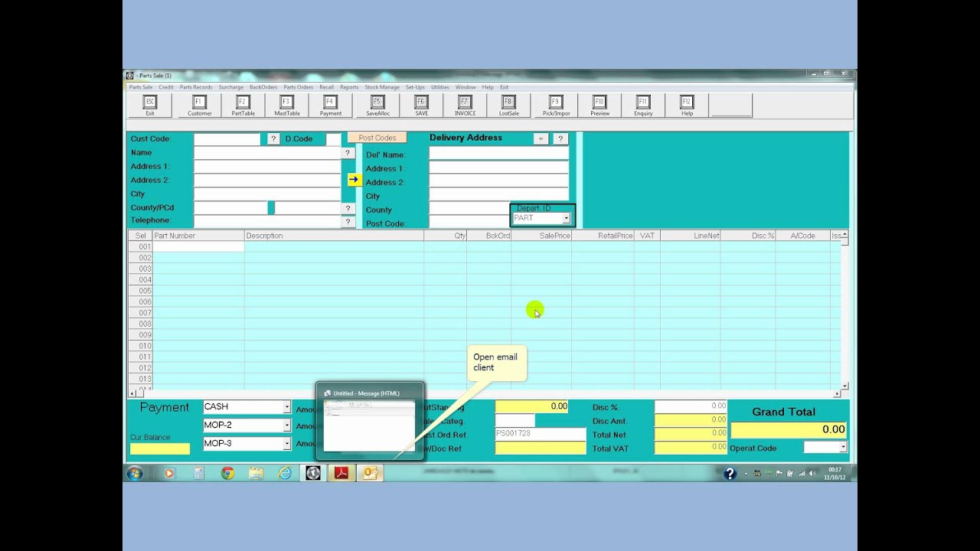Expand the Depart. ID PART dropdown
Screen dimensions: 980x551
[567, 218]
